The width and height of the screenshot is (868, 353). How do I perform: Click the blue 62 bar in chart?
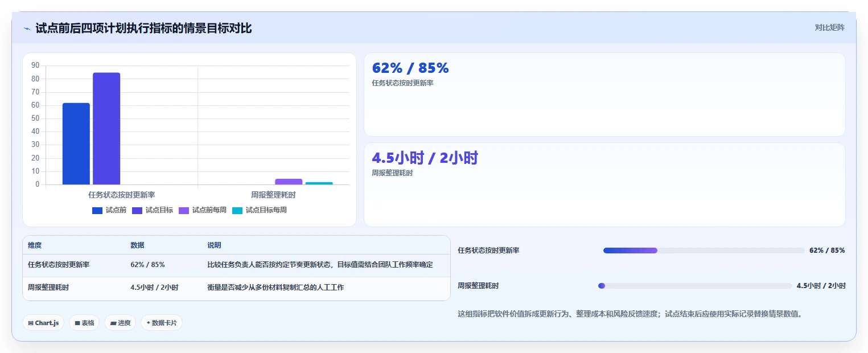(76, 143)
